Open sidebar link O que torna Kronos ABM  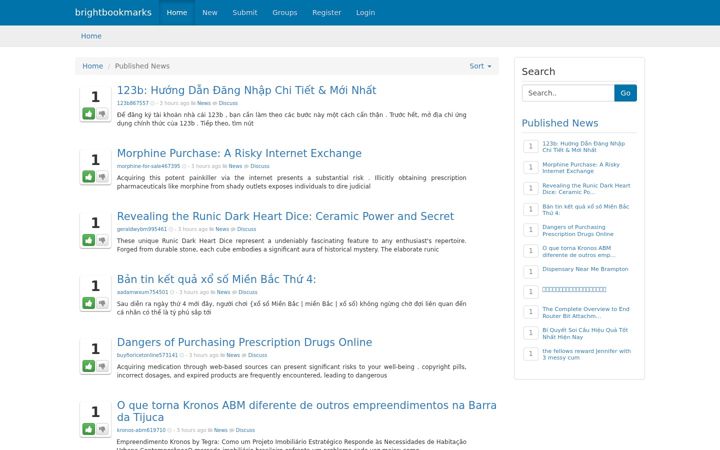pyautogui.click(x=579, y=251)
